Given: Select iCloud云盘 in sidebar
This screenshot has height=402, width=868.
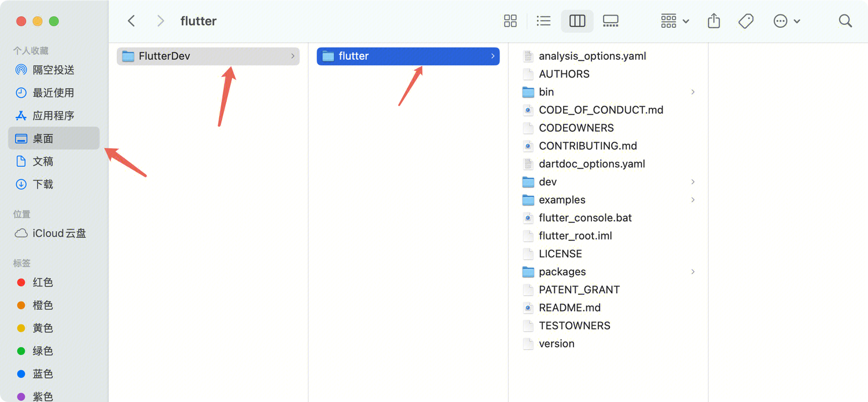Looking at the screenshot, I should tap(59, 233).
